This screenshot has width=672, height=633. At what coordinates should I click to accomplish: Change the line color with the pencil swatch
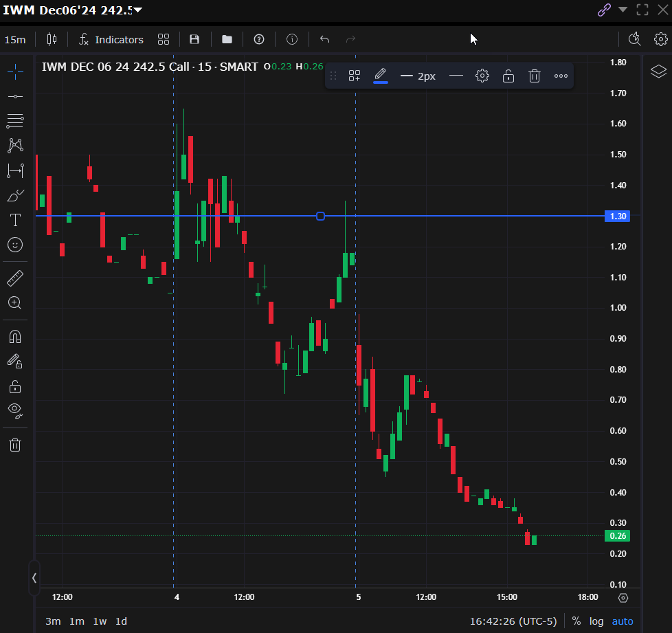point(380,76)
